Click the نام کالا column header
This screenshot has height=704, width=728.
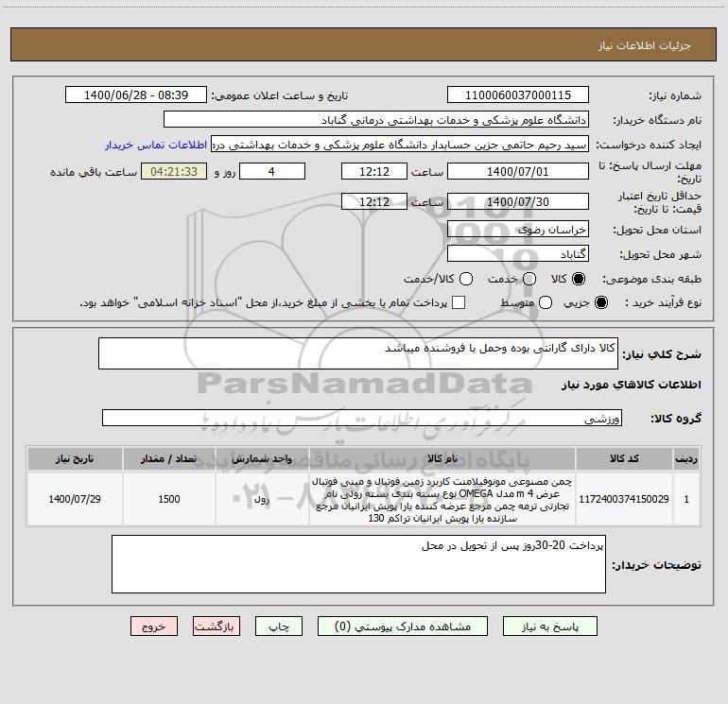[442, 458]
